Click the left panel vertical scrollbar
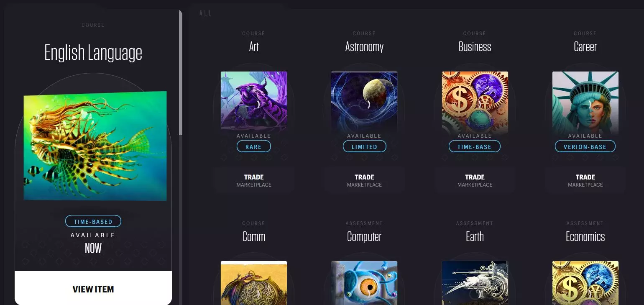 181,73
